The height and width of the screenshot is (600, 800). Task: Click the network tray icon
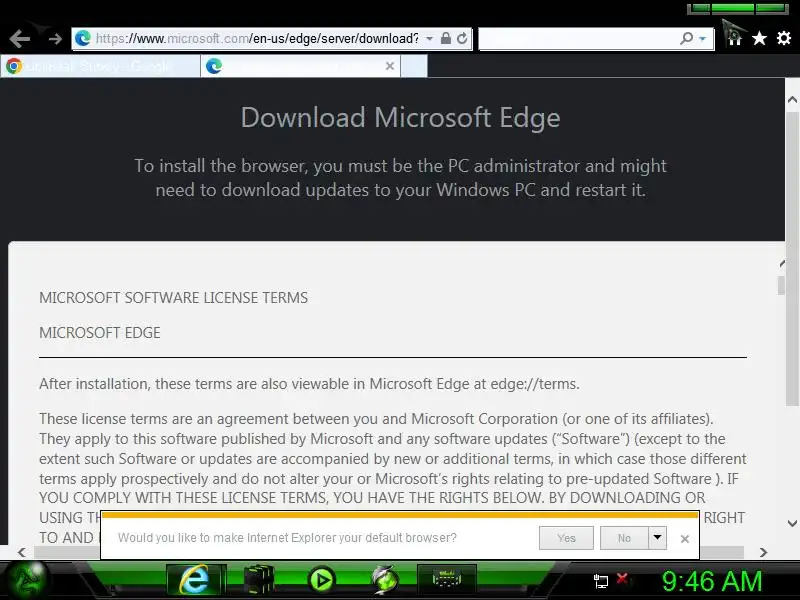point(601,581)
